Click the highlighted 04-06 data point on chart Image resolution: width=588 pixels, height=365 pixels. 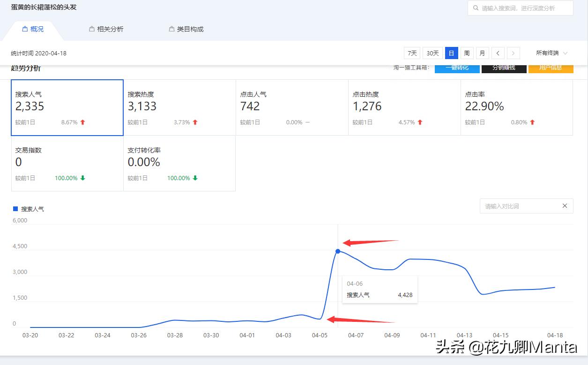(338, 251)
